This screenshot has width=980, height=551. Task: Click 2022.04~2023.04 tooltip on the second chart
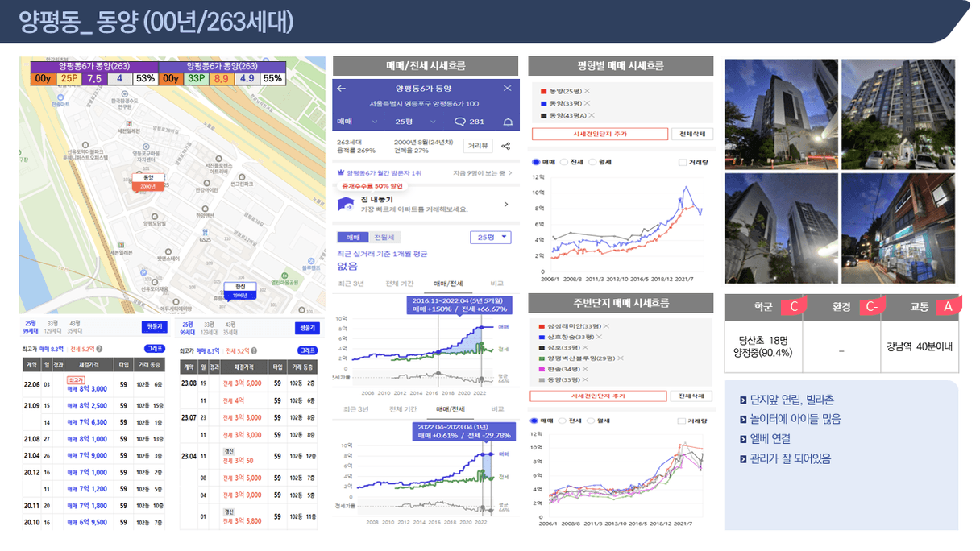pos(464,431)
